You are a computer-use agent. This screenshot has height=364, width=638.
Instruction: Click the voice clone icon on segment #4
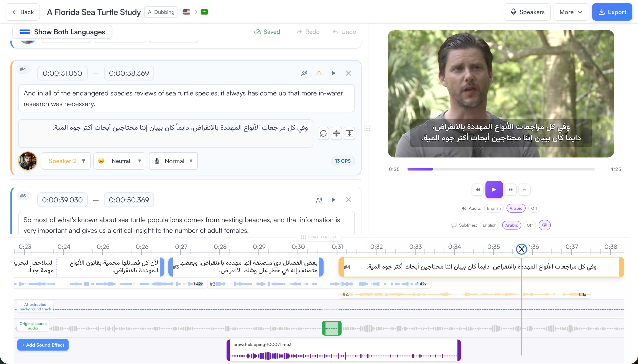click(x=304, y=73)
